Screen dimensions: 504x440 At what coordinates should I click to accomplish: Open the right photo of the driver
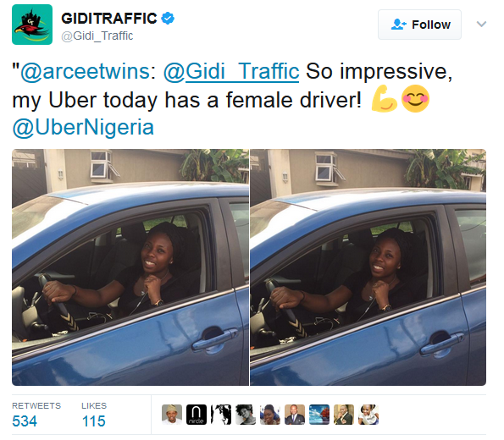(368, 267)
